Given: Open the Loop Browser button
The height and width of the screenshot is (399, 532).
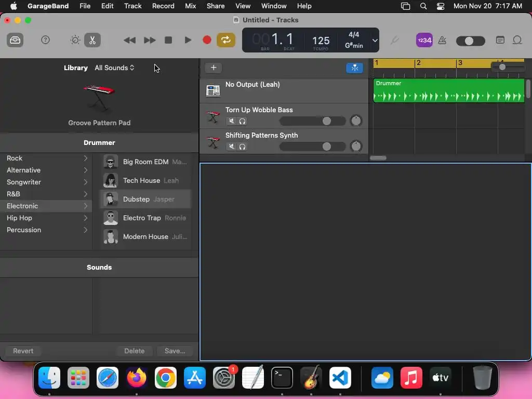Looking at the screenshot, I should click(517, 40).
